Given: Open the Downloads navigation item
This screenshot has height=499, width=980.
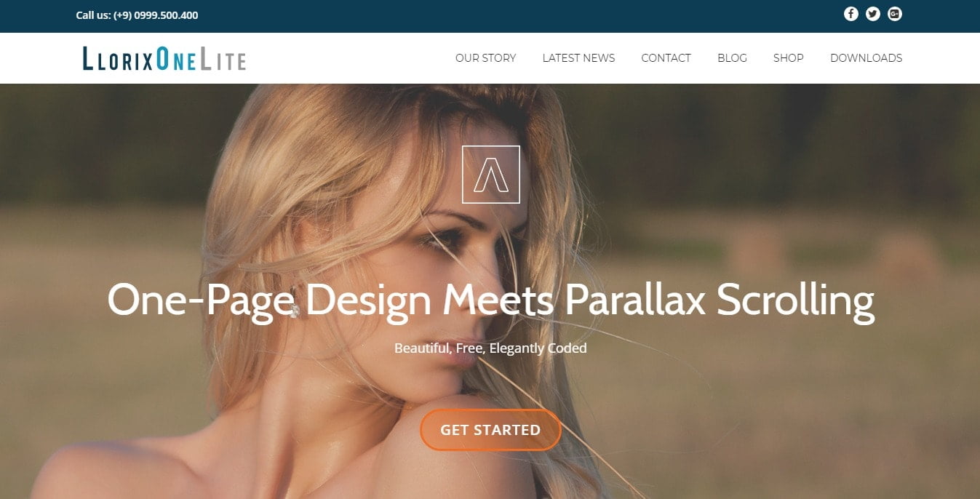Looking at the screenshot, I should tap(866, 58).
